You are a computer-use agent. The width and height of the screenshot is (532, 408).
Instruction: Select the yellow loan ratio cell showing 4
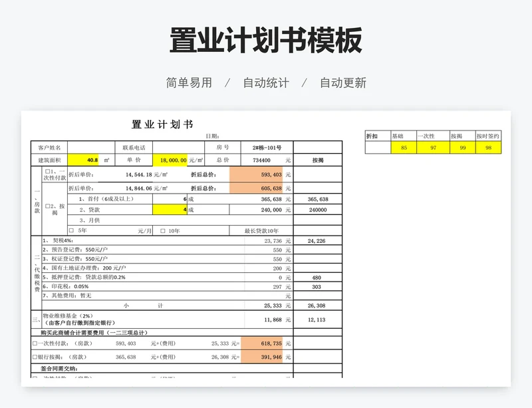170,210
